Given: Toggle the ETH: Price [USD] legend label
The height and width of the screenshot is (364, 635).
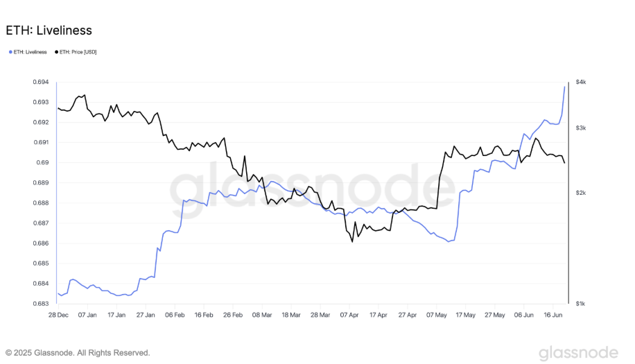Looking at the screenshot, I should 78,52.
